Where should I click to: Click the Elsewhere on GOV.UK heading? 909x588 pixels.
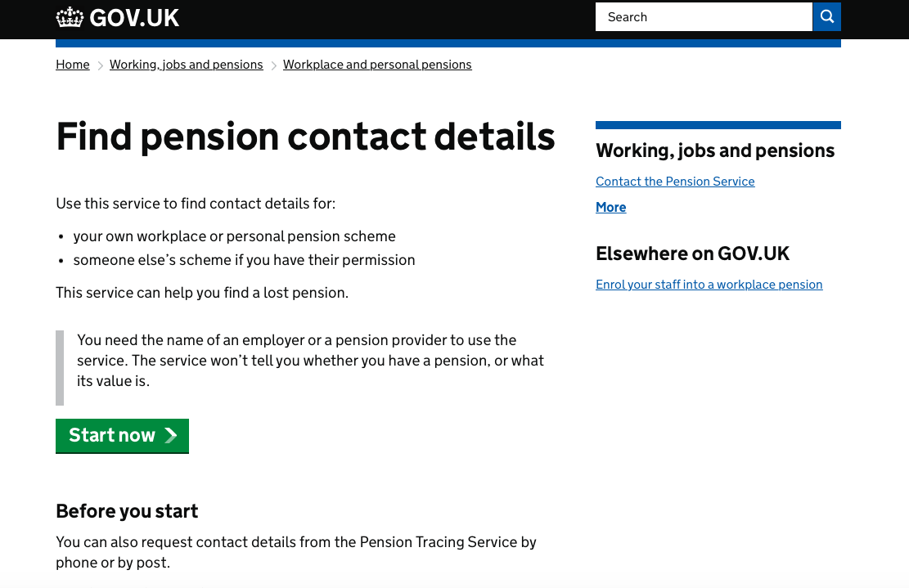[693, 254]
